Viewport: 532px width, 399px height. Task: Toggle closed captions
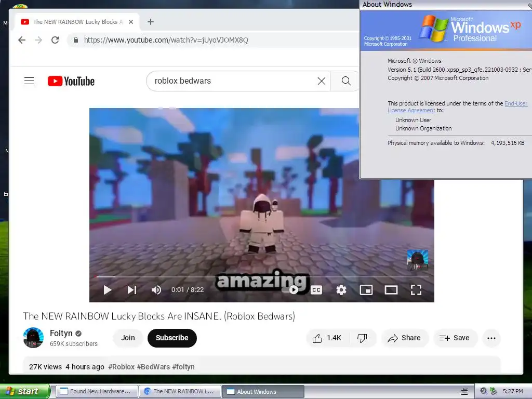(316, 290)
